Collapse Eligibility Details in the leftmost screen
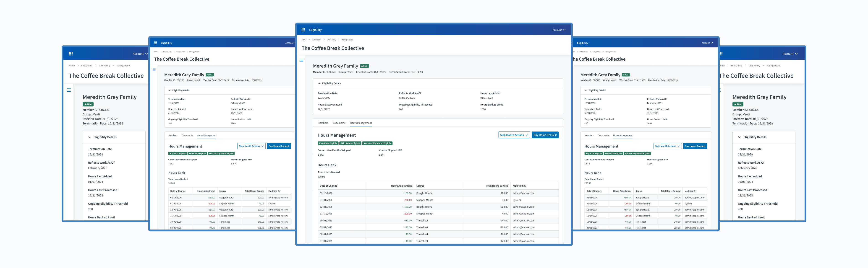868x268 pixels. [x=90, y=137]
